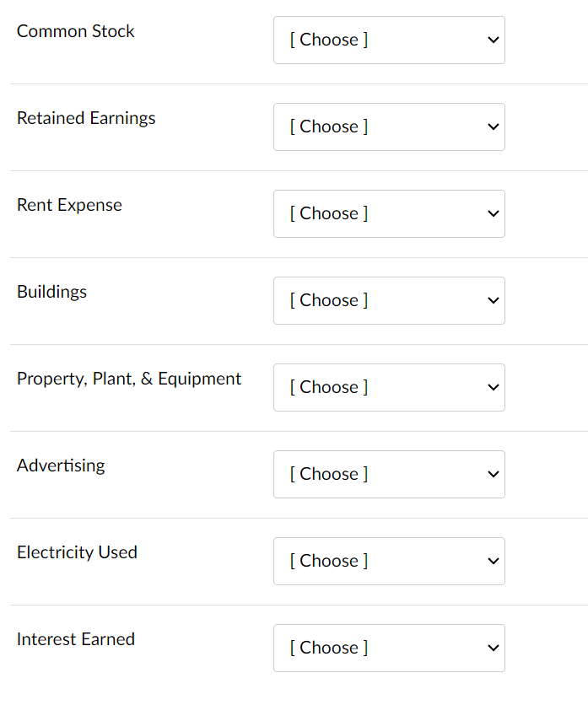
Task: Select the Common Stock label text
Action: tap(75, 31)
